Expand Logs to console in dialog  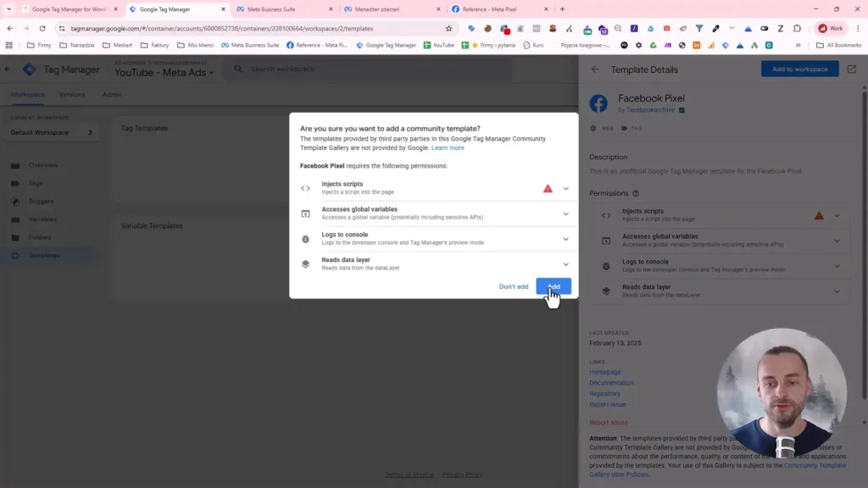tap(565, 239)
